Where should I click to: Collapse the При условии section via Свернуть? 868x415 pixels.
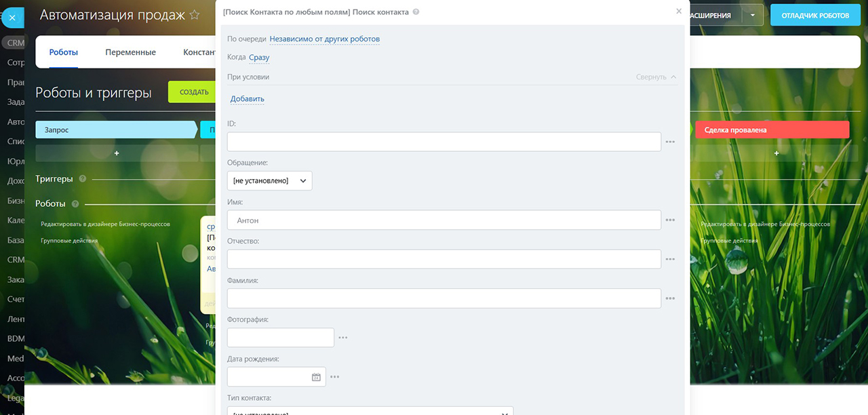[x=656, y=77]
